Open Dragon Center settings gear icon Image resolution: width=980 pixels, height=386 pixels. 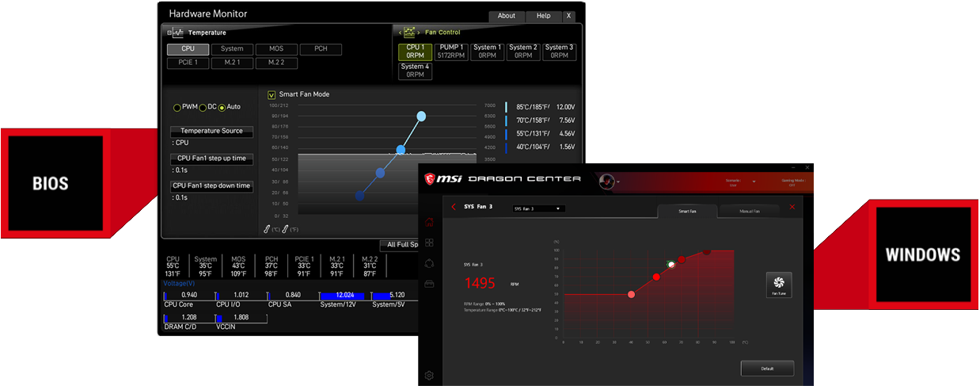429,375
